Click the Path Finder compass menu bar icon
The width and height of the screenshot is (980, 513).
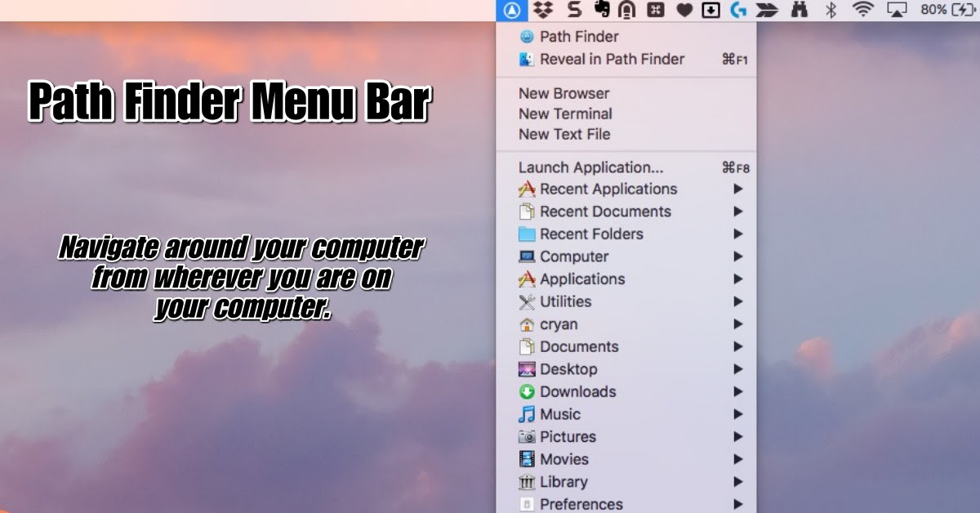(512, 10)
